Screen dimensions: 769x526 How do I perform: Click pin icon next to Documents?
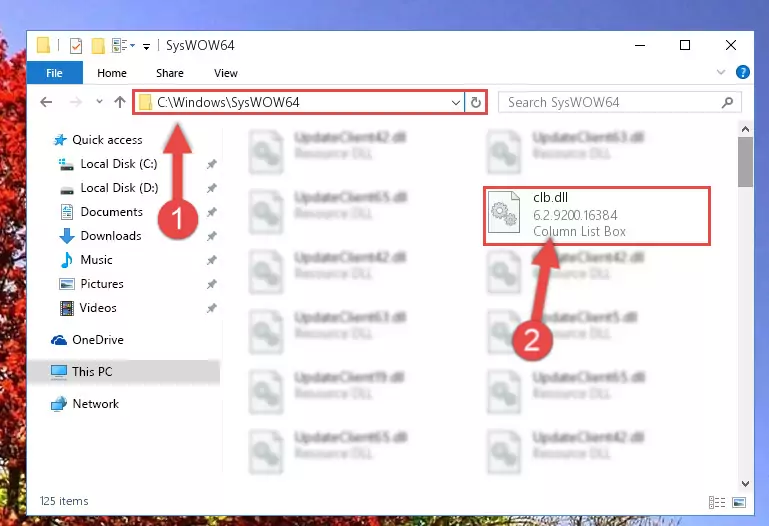click(211, 212)
